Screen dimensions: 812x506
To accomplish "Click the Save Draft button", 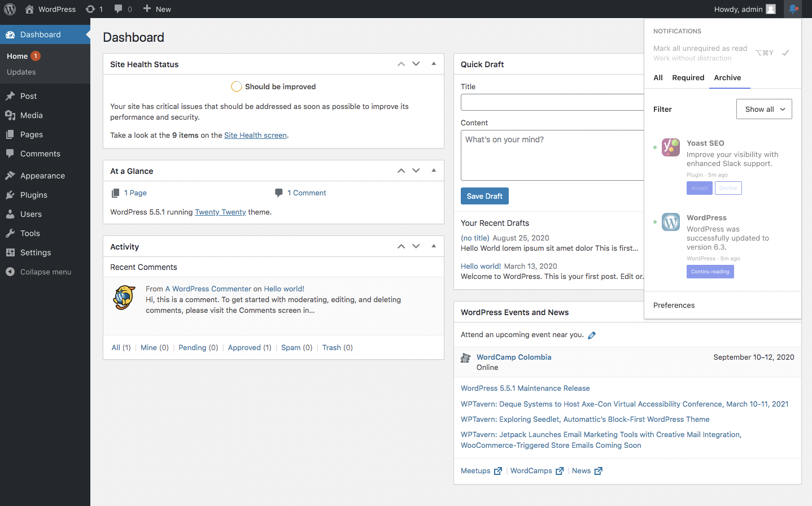I will pyautogui.click(x=484, y=196).
